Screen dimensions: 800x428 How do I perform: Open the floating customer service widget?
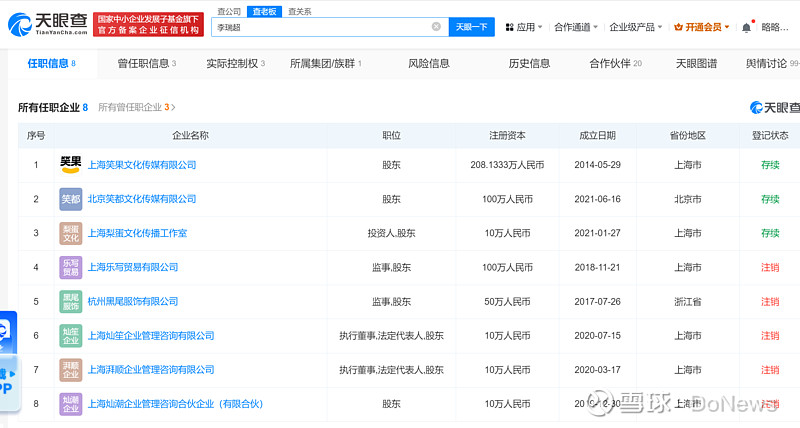tap(8, 332)
